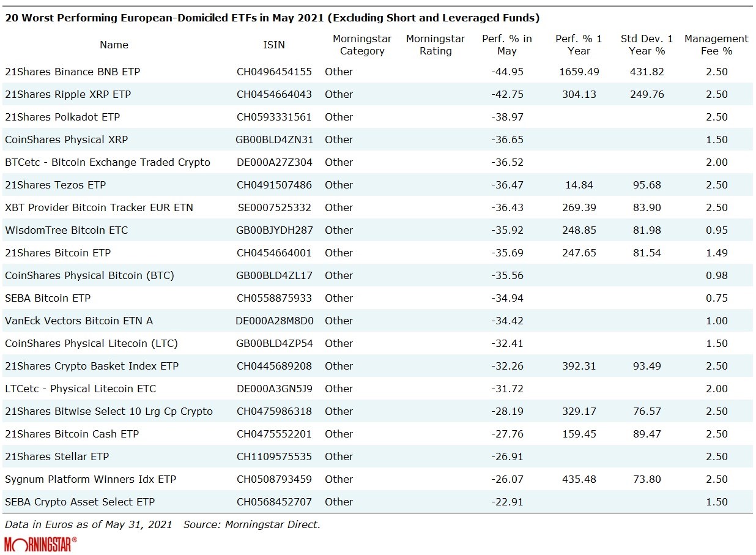Click the 1659.49 one-year performance value
Viewport: 756px width, 555px height.
[x=579, y=72]
